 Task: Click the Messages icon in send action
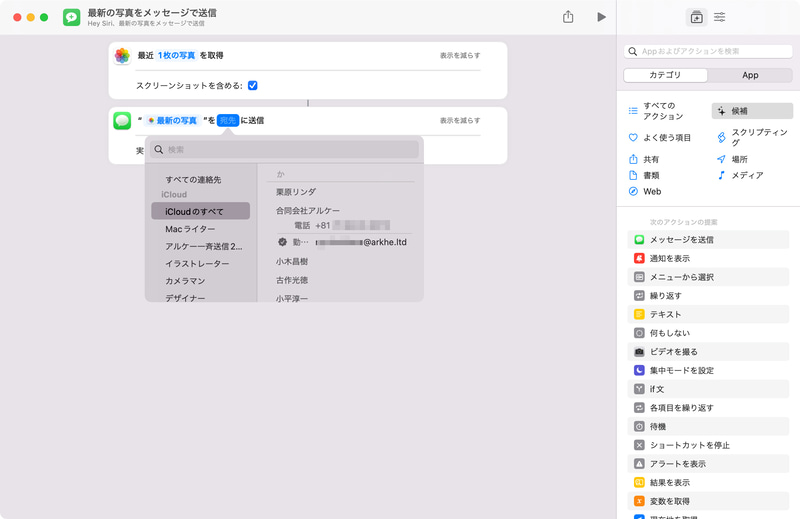pyautogui.click(x=122, y=120)
